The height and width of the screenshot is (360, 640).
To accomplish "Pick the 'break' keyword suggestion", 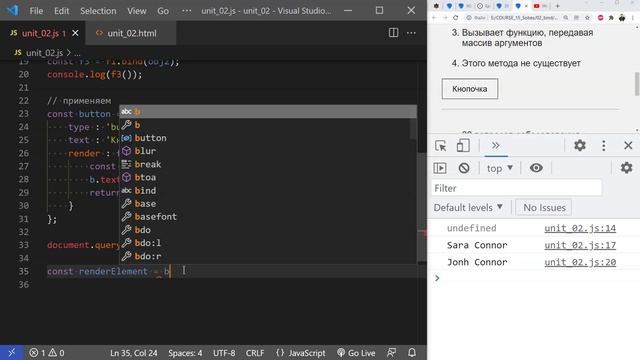I will pos(268,164).
